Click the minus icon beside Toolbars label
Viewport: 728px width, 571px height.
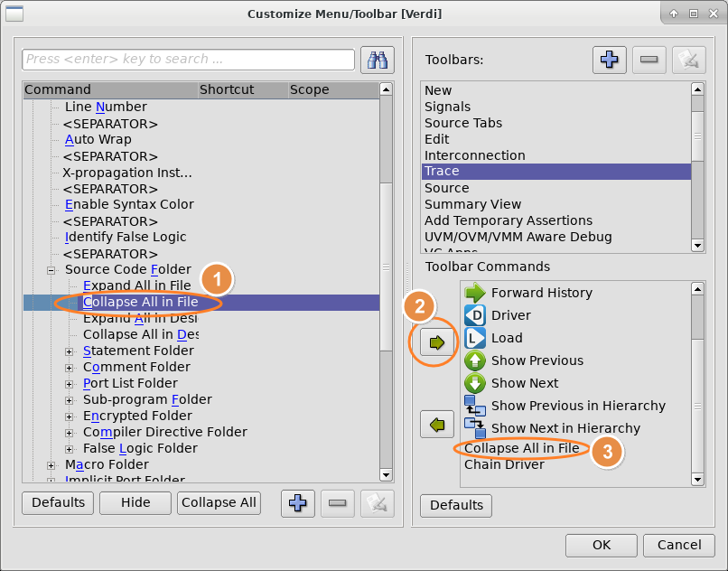coord(649,60)
